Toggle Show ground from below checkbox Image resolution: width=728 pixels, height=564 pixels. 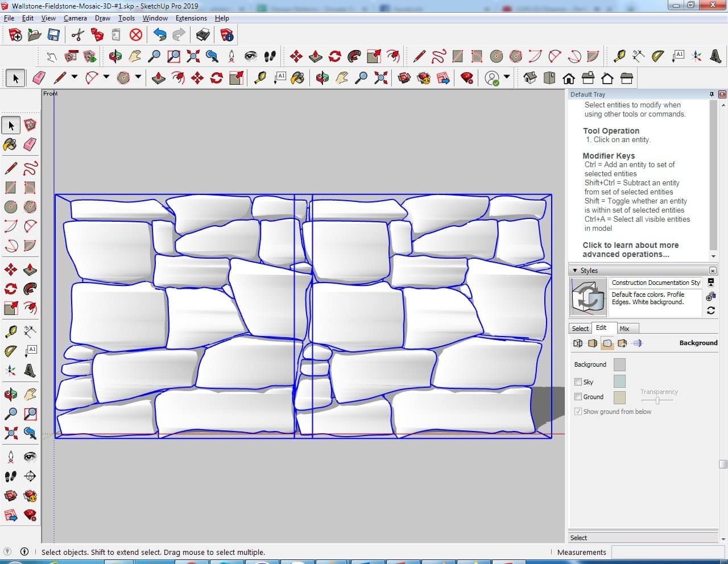point(578,412)
